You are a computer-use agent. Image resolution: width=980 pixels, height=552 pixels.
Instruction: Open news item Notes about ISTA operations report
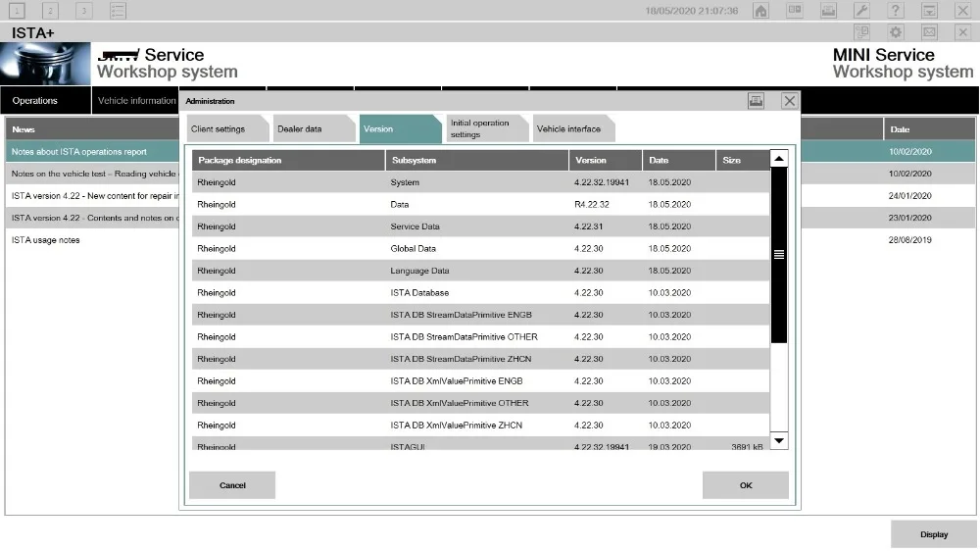pos(78,152)
